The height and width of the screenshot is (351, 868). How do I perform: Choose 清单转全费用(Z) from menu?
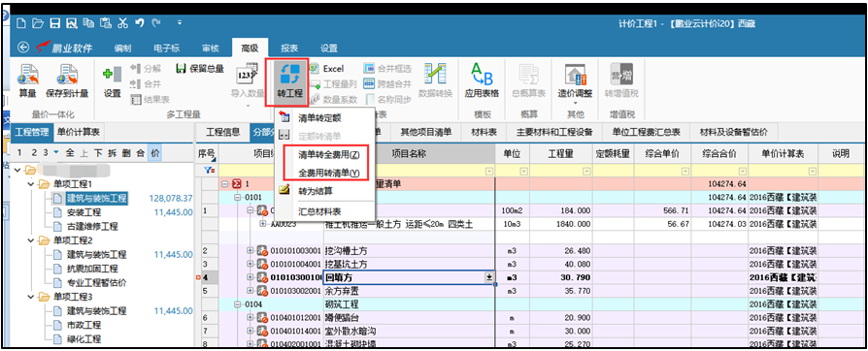pyautogui.click(x=329, y=155)
